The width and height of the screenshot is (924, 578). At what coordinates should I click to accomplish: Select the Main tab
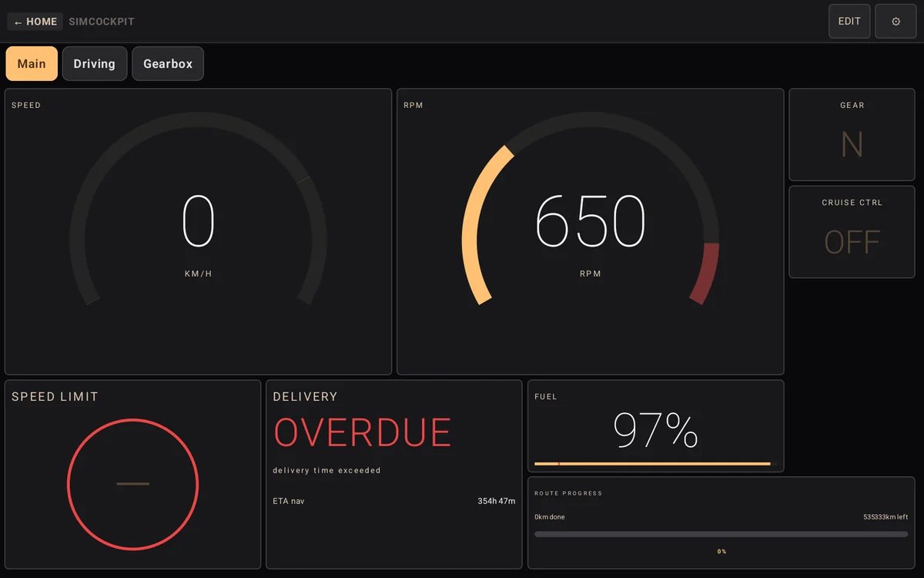pos(32,64)
